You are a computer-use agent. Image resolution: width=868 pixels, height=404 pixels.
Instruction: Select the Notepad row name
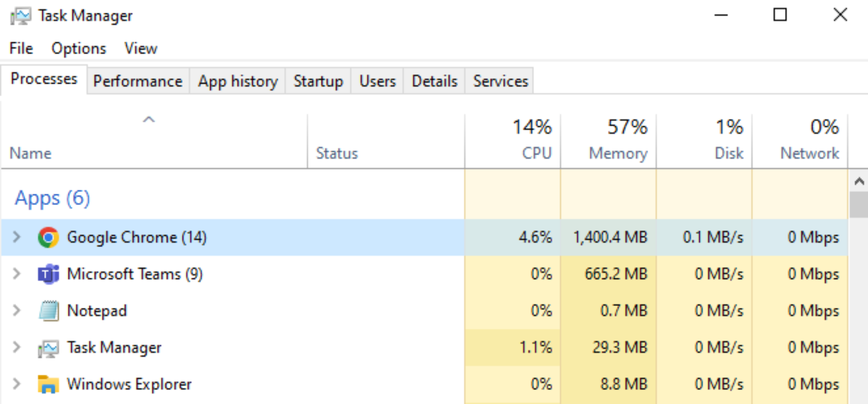97,311
